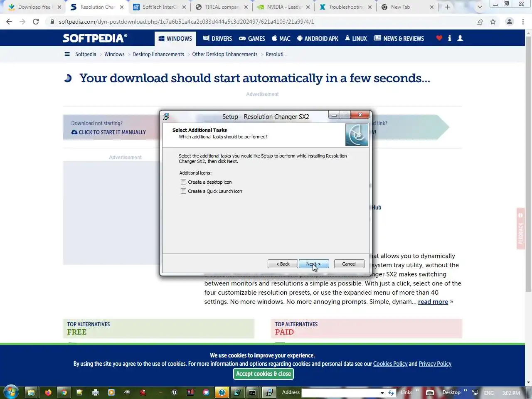Click the Back button in setup
532x399 pixels.
283,264
